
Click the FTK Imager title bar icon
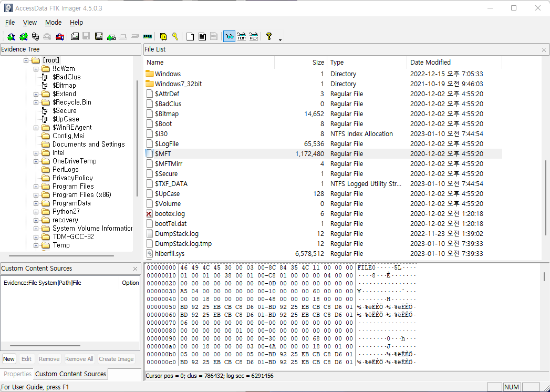coord(8,8)
